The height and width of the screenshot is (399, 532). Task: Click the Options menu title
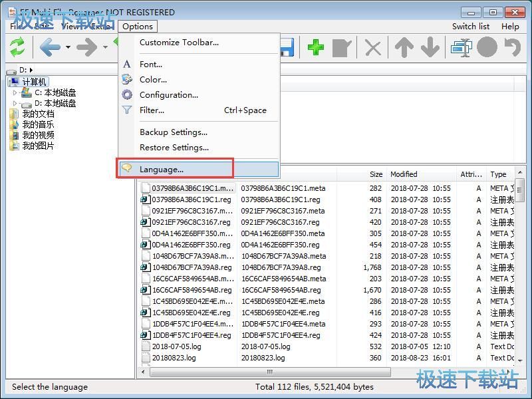138,27
